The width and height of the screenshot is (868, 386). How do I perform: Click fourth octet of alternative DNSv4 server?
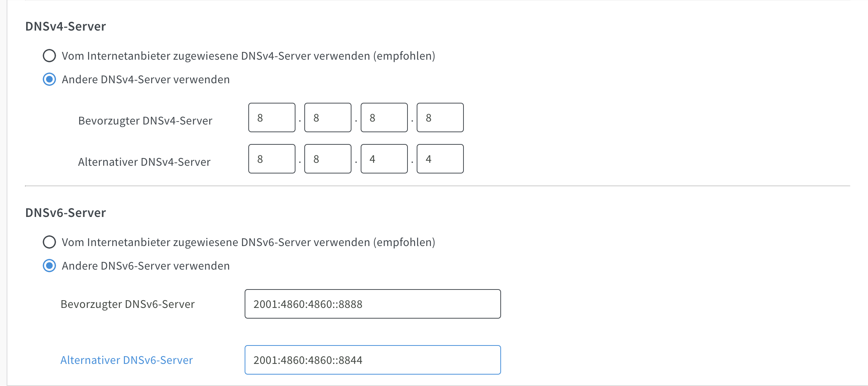click(x=440, y=159)
